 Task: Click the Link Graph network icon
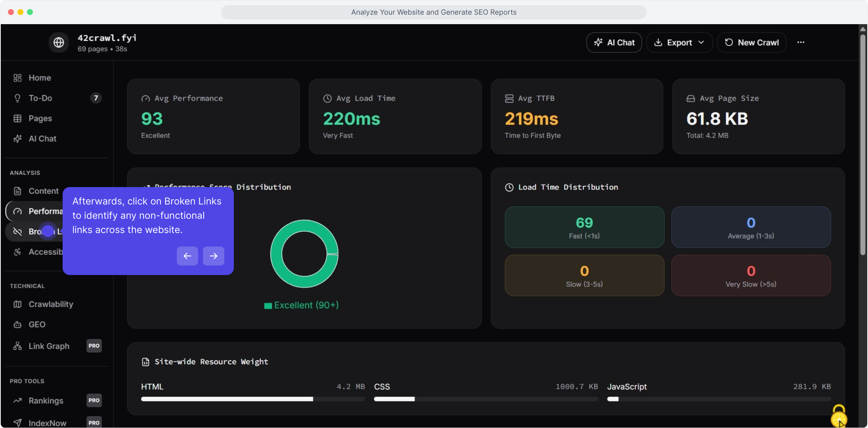point(17,346)
